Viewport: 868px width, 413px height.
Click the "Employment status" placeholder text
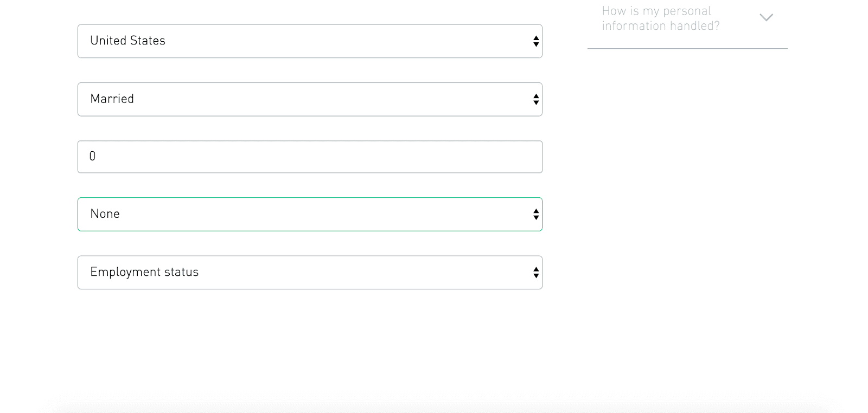(x=144, y=272)
